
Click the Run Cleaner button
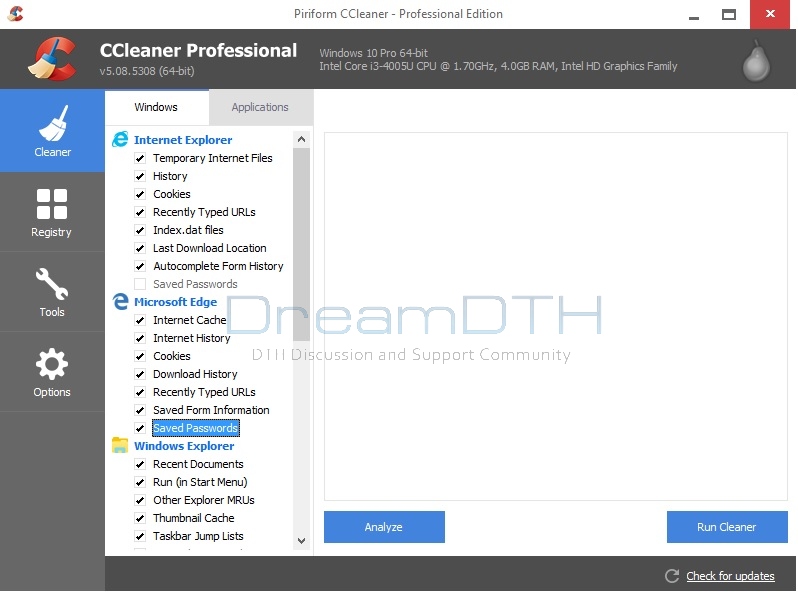(727, 527)
